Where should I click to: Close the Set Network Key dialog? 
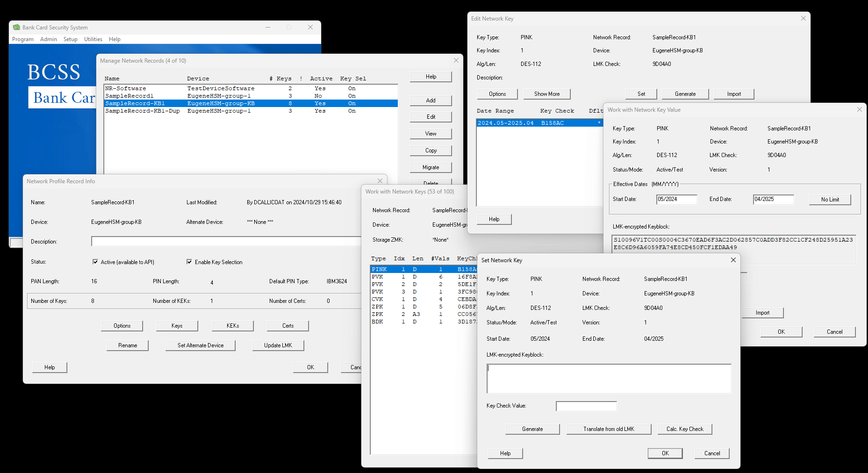click(733, 260)
